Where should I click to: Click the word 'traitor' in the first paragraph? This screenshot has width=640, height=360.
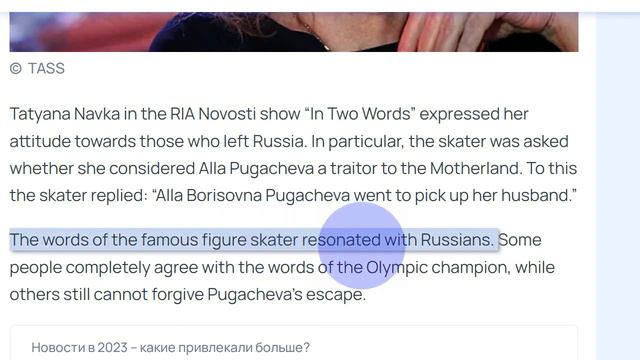click(353, 168)
